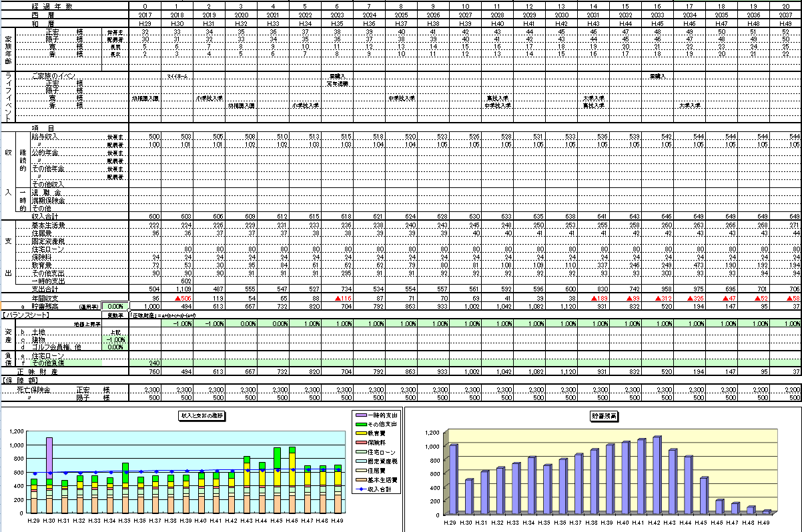Click the その他負債 row label
The width and height of the screenshot is (802, 532).
[49, 362]
